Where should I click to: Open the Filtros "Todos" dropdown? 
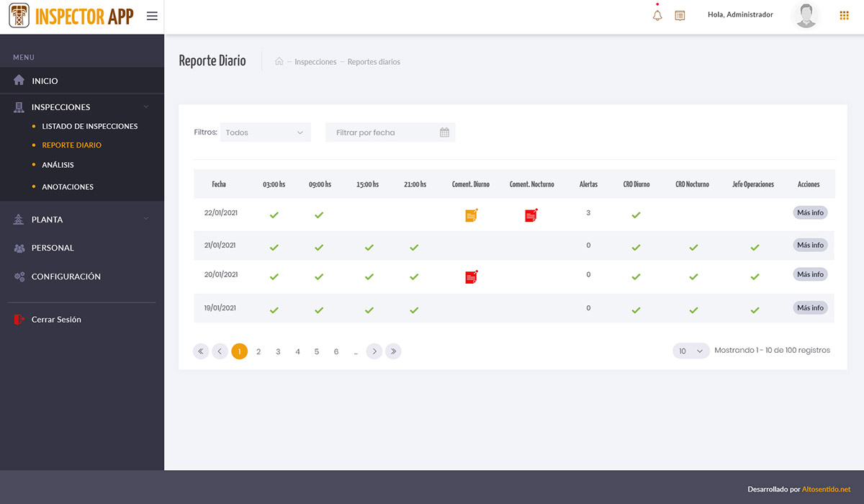(x=265, y=132)
